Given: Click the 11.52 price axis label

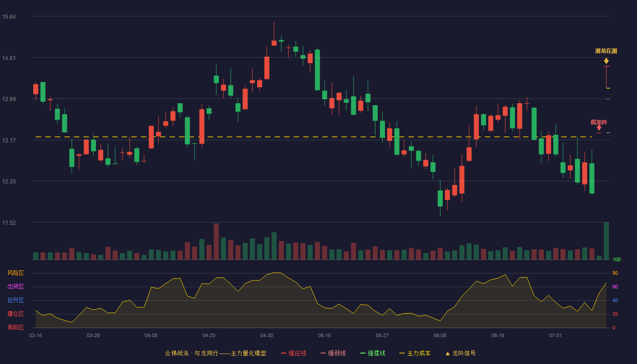Looking at the screenshot, I should tap(9, 222).
